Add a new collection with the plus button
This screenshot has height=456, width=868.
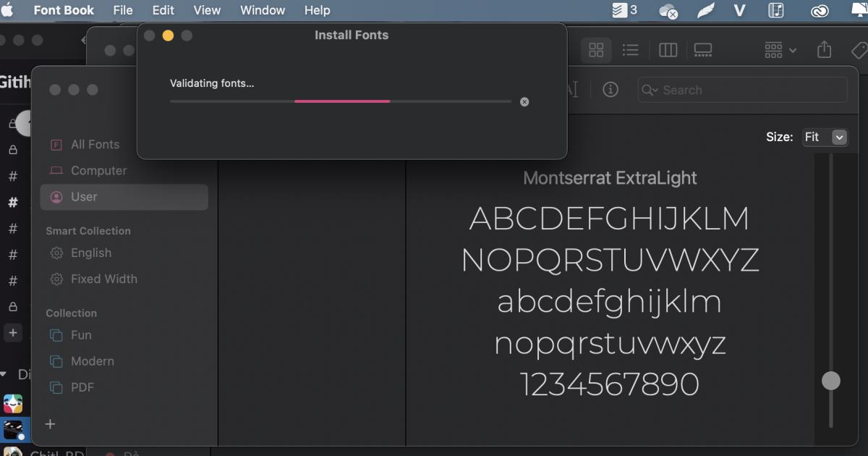click(x=49, y=424)
